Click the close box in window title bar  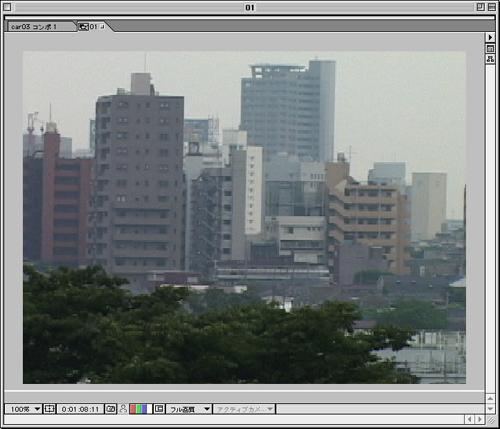pos(7,7)
